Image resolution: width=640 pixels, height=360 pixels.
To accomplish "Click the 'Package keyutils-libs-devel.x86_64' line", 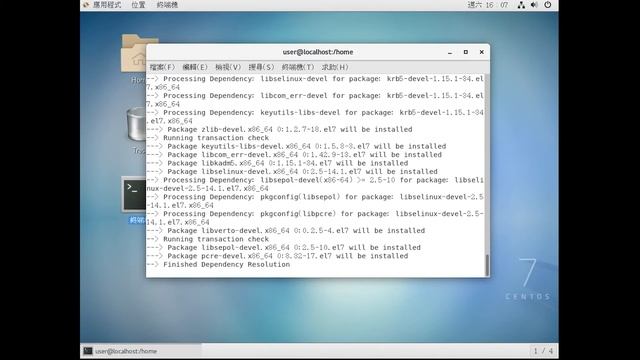I will point(296,146).
